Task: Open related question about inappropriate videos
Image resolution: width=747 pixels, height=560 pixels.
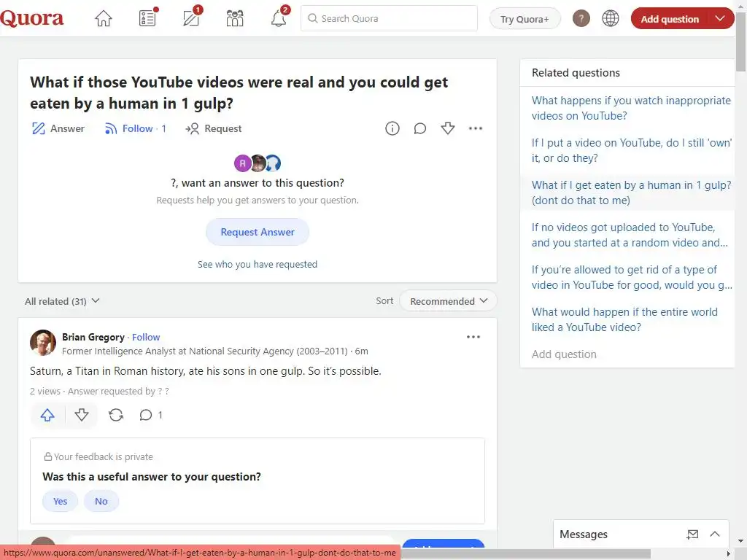Action: pyautogui.click(x=631, y=108)
